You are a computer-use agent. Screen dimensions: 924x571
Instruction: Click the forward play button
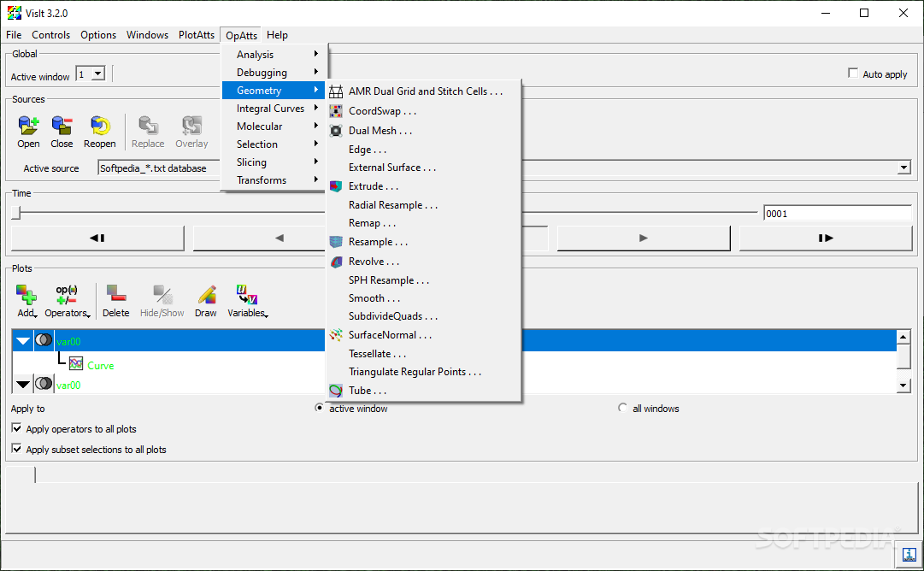pyautogui.click(x=644, y=238)
